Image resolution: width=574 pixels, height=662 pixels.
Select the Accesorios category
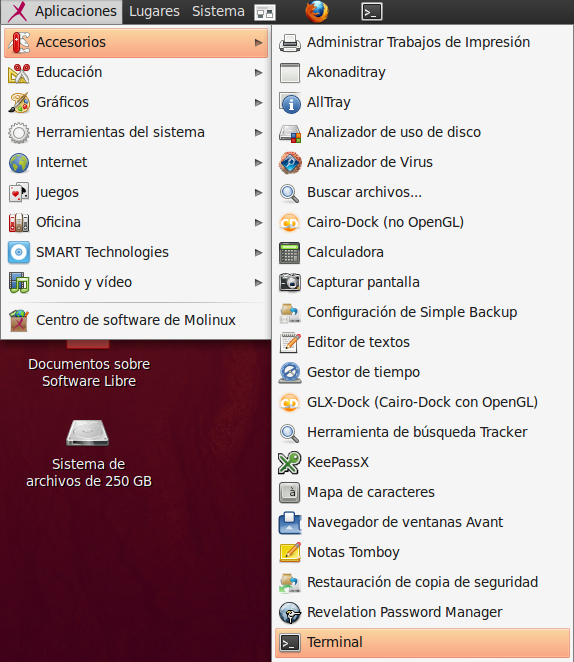point(136,42)
